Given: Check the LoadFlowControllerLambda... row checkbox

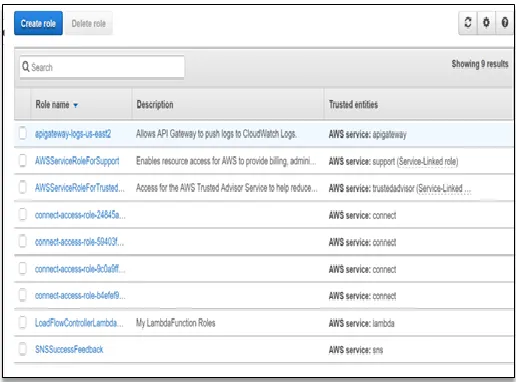Looking at the screenshot, I should coord(23,323).
